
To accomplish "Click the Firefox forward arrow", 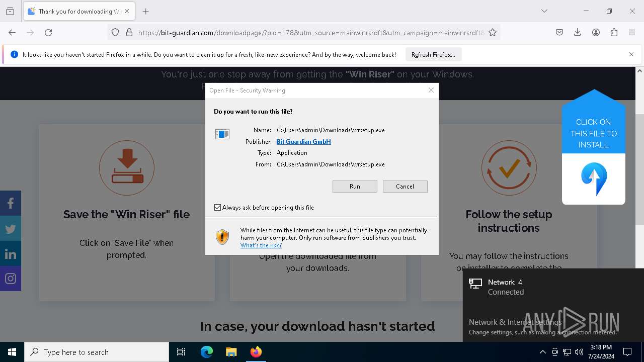I will pos(30,32).
